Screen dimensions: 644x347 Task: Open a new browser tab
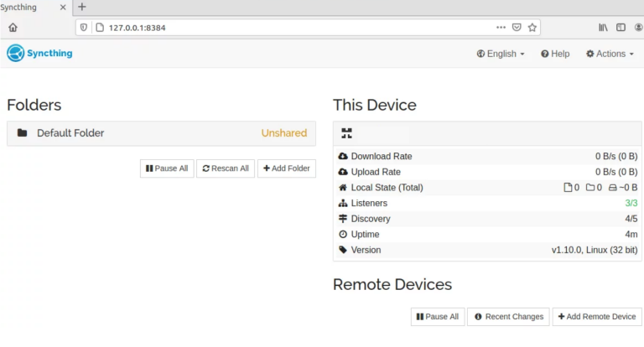tap(82, 7)
